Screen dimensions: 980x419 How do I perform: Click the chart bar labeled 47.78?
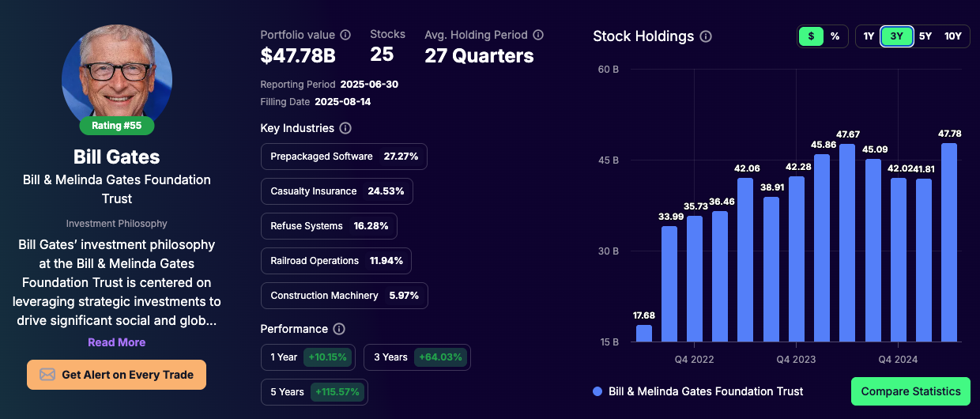coord(949,242)
